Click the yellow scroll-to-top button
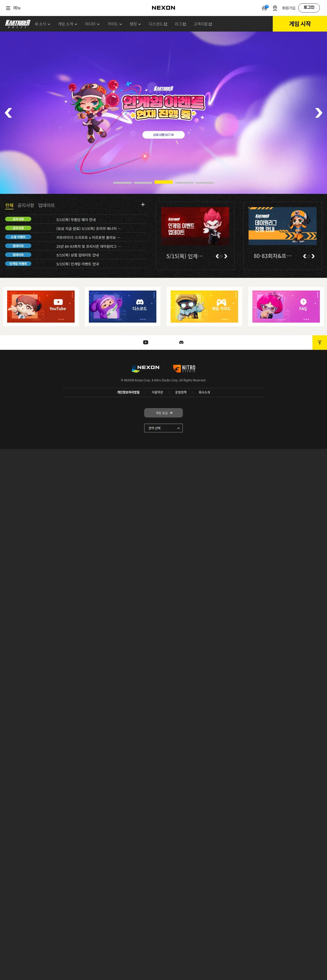This screenshot has width=327, height=980. 320,342
